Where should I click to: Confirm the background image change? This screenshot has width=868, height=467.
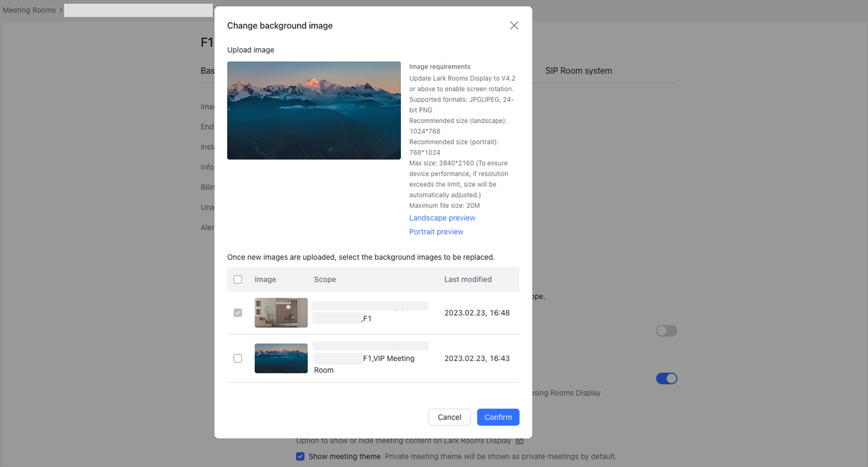coord(498,417)
